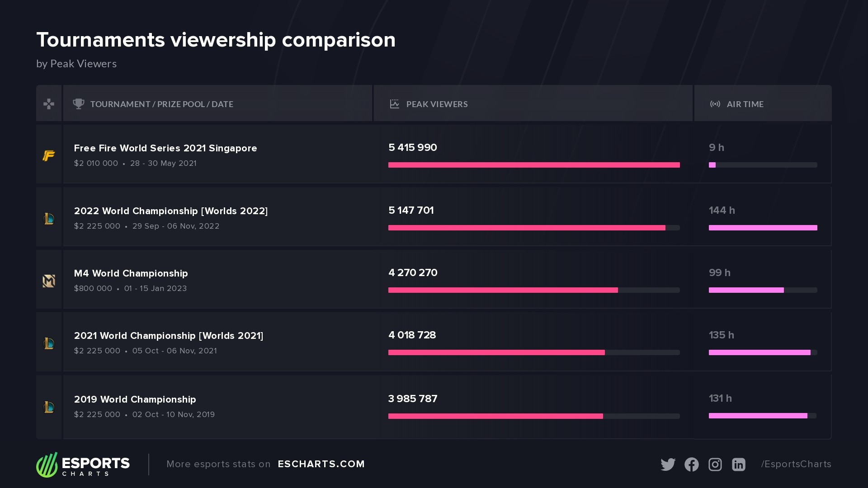Click the League of Legends icon beside Worlds 2022
868x488 pixels.
(x=49, y=219)
